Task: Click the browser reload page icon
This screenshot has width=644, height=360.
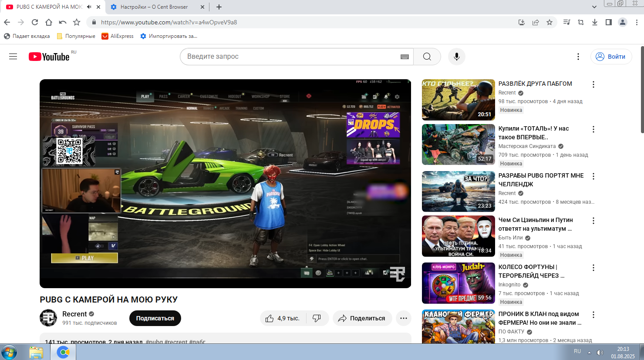Action: 35,22
